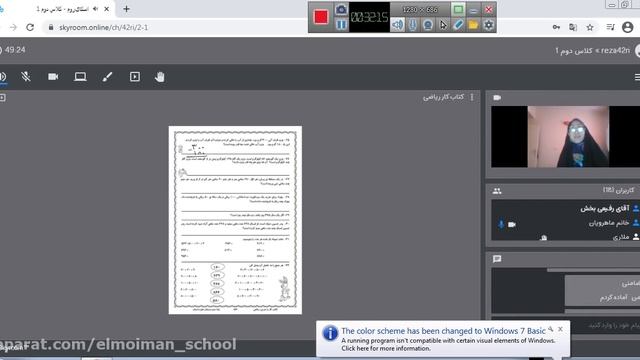Start screen sharing with the laptop icon

tap(80, 77)
